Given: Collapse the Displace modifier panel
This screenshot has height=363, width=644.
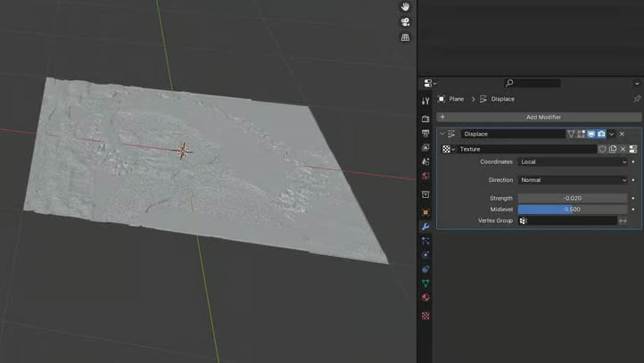Looking at the screenshot, I should pyautogui.click(x=442, y=134).
